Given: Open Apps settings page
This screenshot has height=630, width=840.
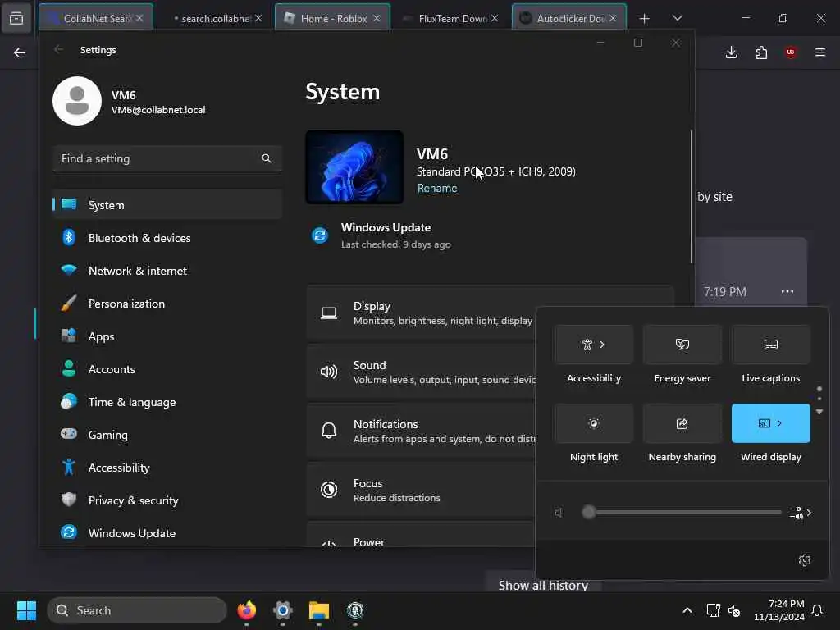Looking at the screenshot, I should pos(167,336).
